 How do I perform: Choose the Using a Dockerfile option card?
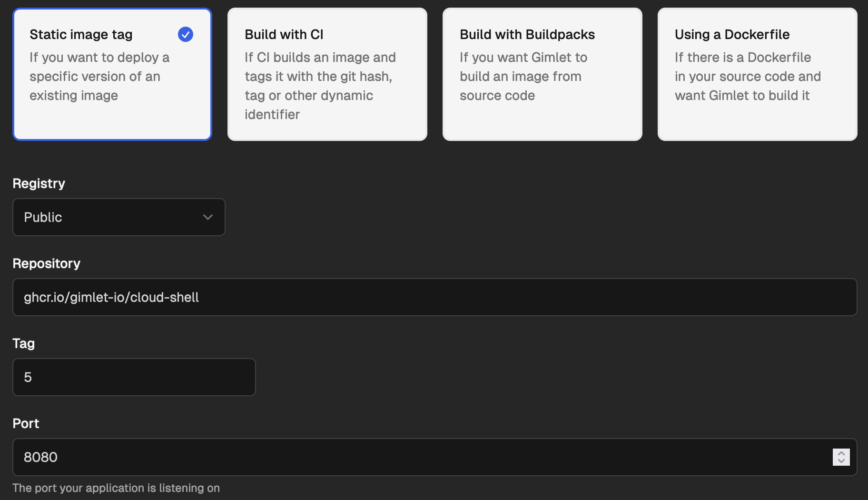pyautogui.click(x=758, y=74)
